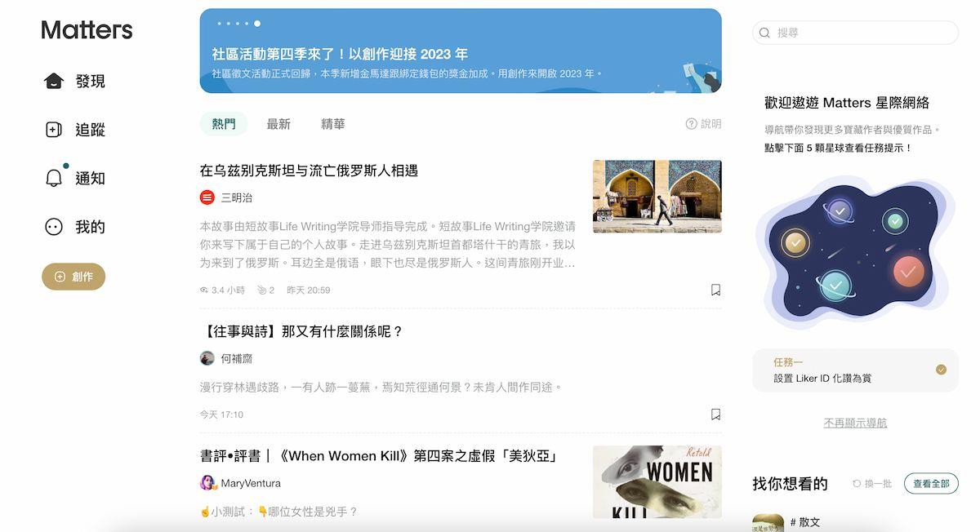The width and height of the screenshot is (980, 532).
Task: Click the 查看全部 button
Action: point(931,483)
